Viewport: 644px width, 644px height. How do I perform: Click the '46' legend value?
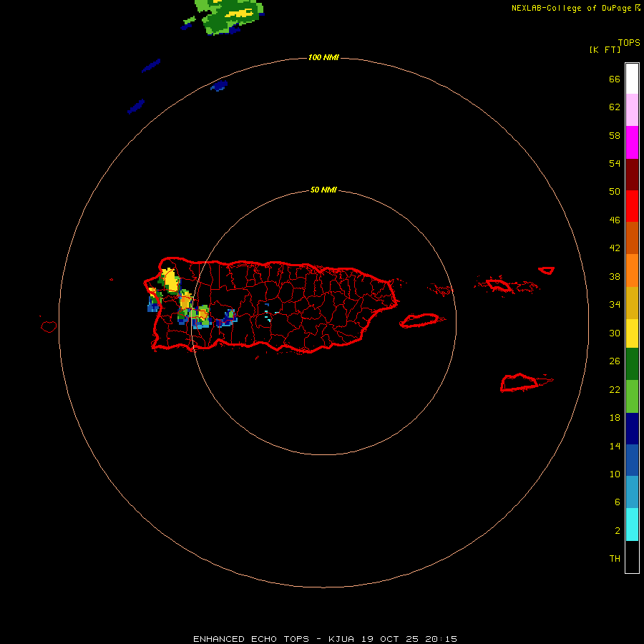615,220
